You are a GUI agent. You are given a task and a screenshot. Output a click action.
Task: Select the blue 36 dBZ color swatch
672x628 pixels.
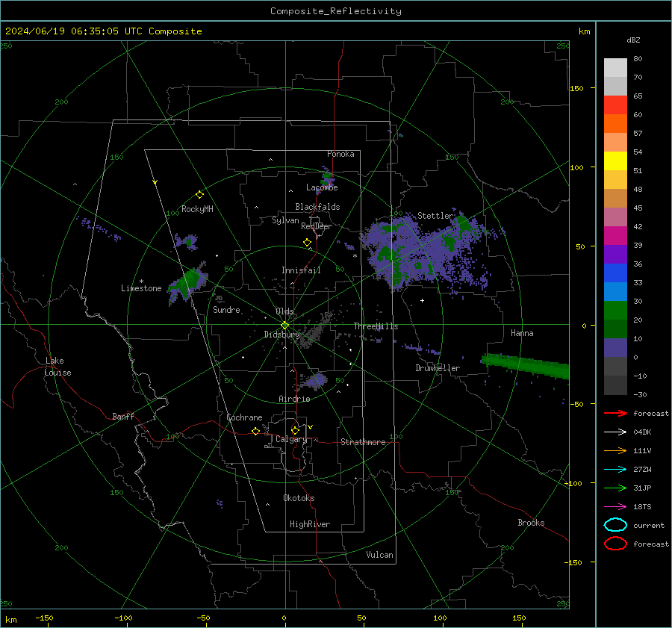[x=615, y=273]
